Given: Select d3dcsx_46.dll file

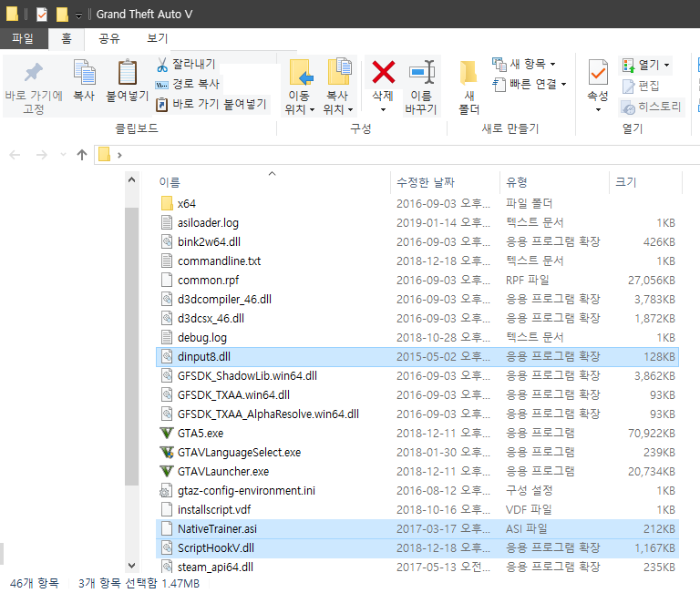Looking at the screenshot, I should (x=417, y=319).
